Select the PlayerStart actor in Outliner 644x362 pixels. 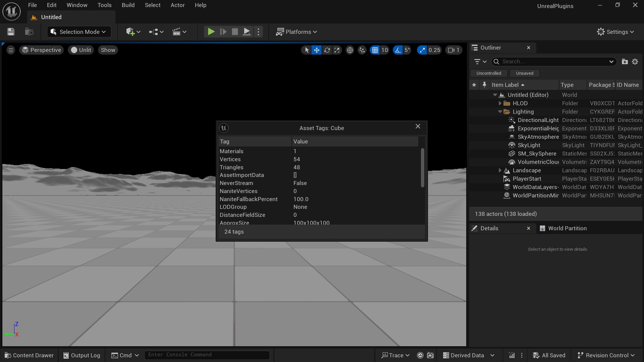tap(556, 178)
